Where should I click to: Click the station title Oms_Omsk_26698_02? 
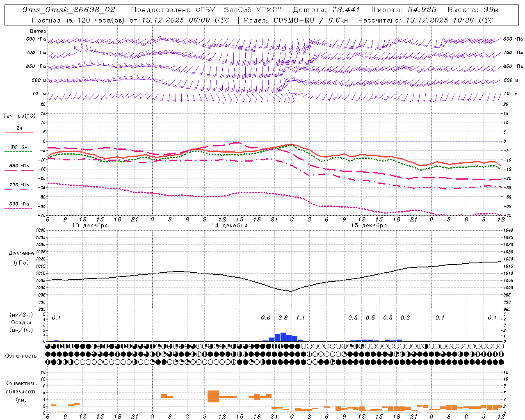click(69, 9)
